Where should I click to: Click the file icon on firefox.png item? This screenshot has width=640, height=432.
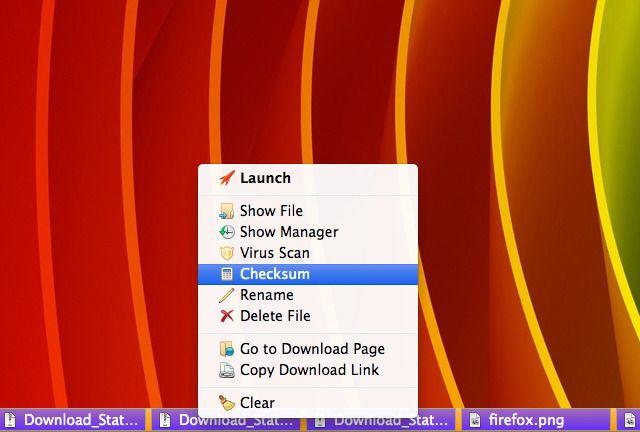coord(475,420)
